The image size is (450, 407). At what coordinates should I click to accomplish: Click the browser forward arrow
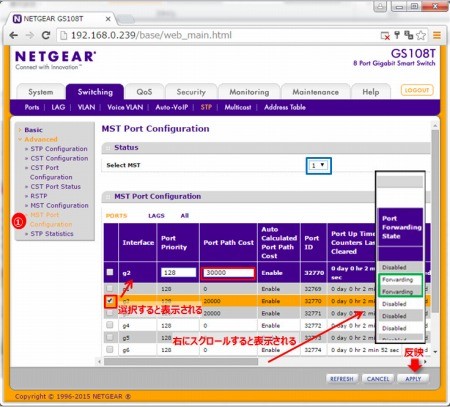(x=30, y=35)
